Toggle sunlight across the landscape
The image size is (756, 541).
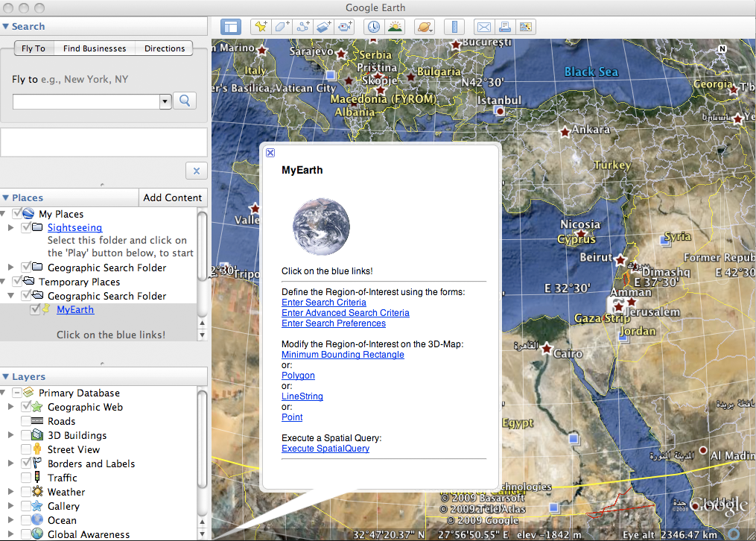[395, 27]
